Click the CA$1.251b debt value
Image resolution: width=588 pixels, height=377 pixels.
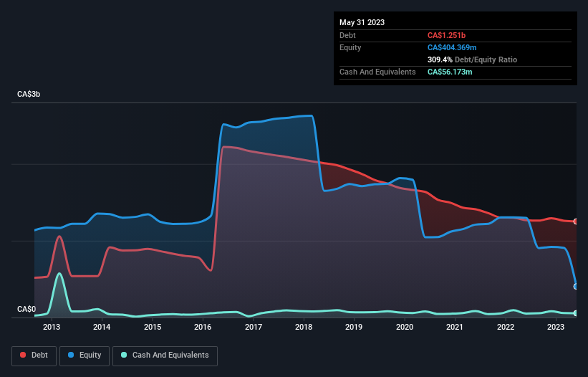point(446,35)
